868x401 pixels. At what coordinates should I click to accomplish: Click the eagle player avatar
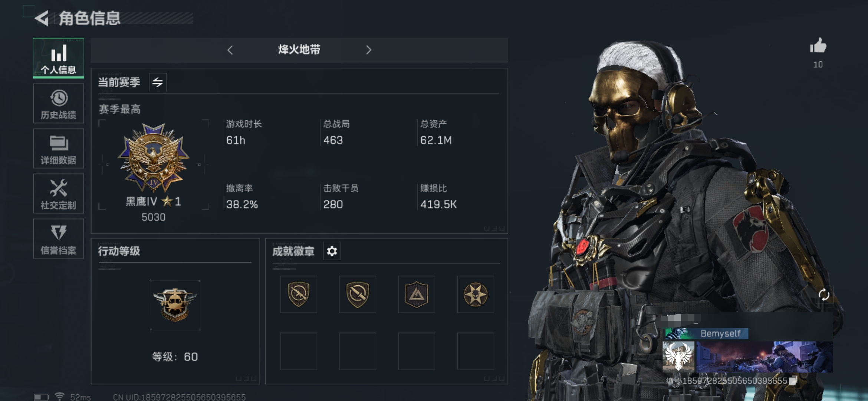678,356
